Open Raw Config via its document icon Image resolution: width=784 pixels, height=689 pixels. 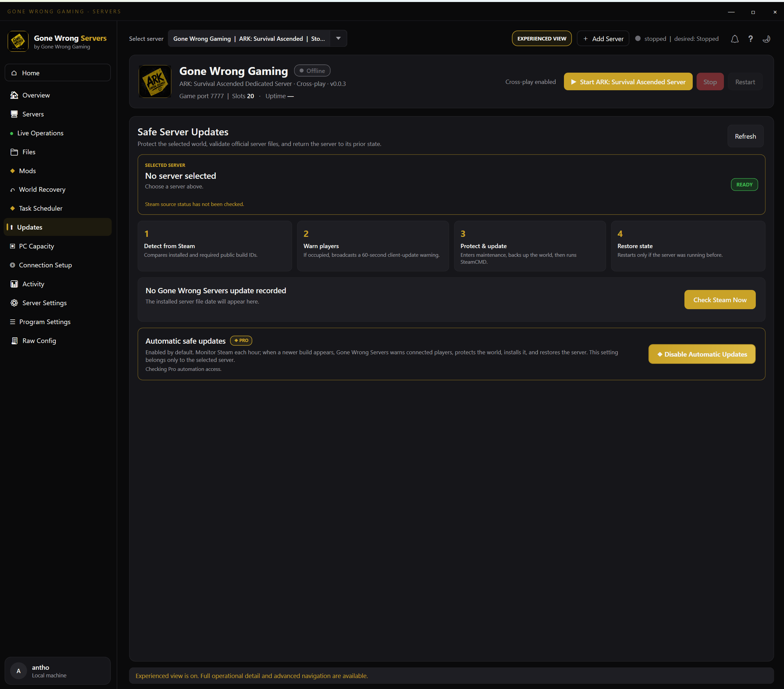[14, 340]
